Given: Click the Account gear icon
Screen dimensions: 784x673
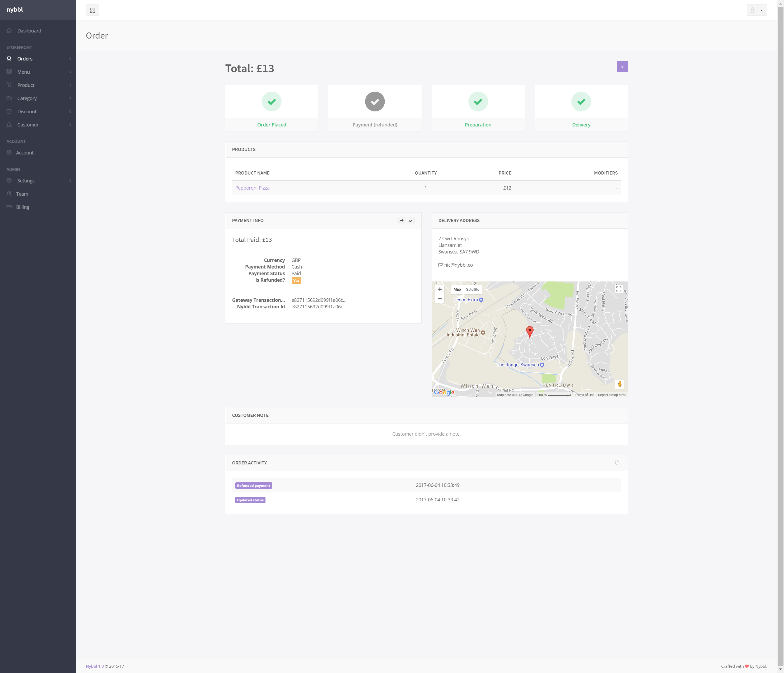Looking at the screenshot, I should (x=9, y=153).
